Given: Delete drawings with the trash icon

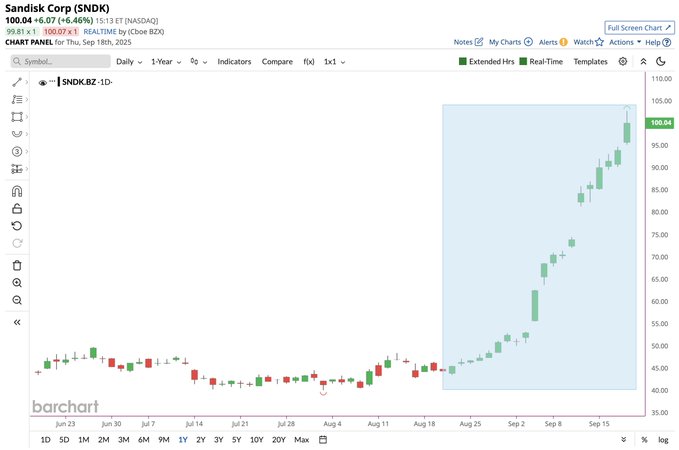Looking at the screenshot, I should click(x=17, y=265).
